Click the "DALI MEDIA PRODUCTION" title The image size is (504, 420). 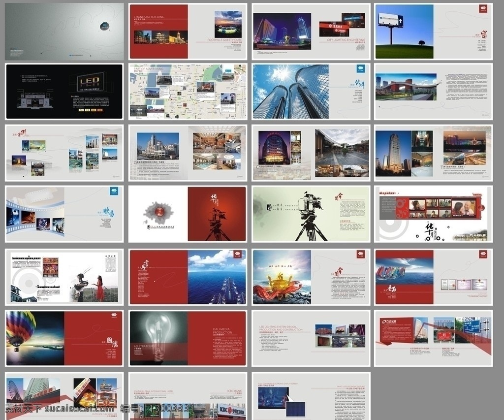(222, 330)
